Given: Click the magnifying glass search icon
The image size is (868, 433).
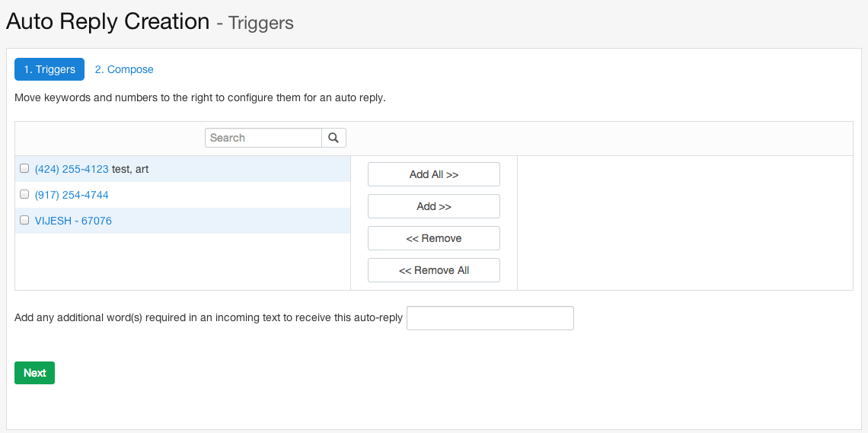Looking at the screenshot, I should click(333, 138).
